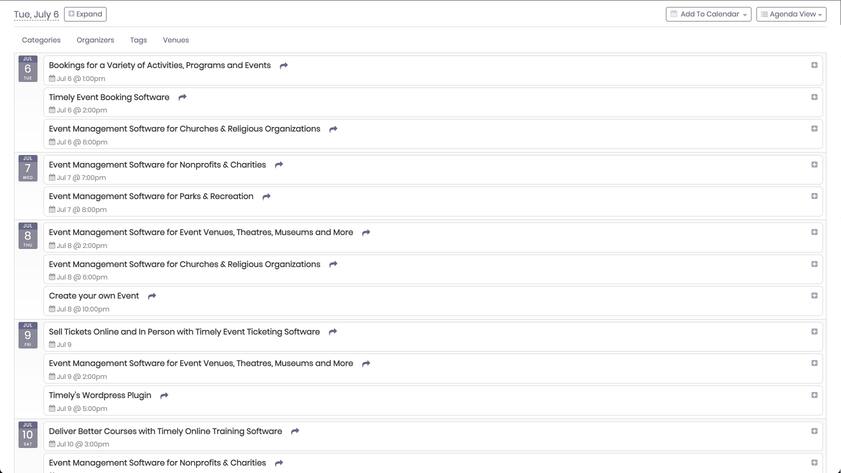The height and width of the screenshot is (473, 841).
Task: Open Jul 8 Event Venues, Theatres event title
Action: click(201, 232)
